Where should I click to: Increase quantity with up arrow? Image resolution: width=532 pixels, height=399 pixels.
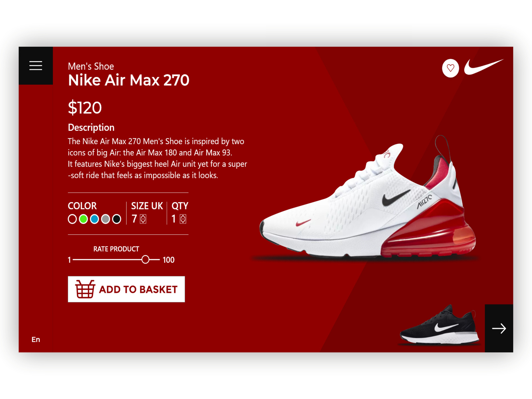click(x=183, y=217)
